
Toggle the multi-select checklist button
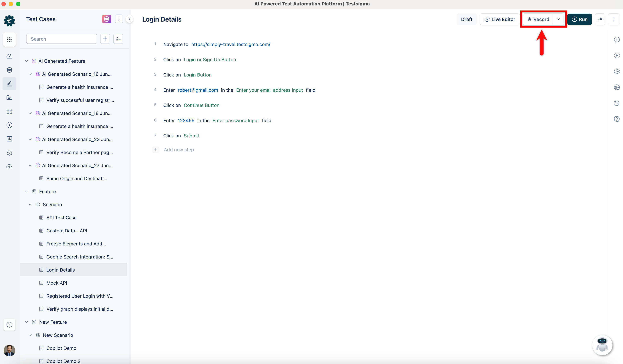pos(118,39)
